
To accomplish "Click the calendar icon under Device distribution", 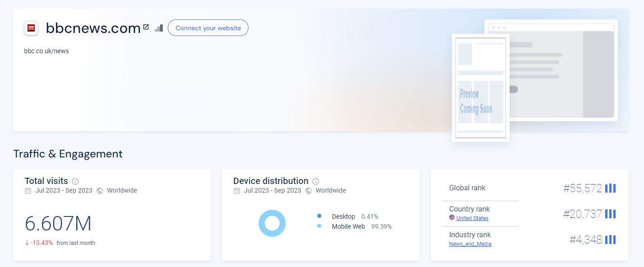I will tap(237, 191).
